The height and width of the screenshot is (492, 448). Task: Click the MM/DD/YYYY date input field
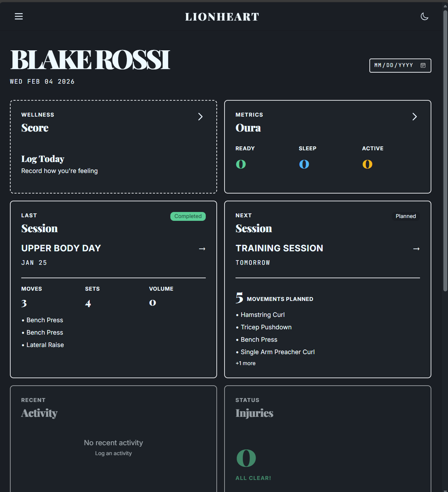(x=393, y=66)
